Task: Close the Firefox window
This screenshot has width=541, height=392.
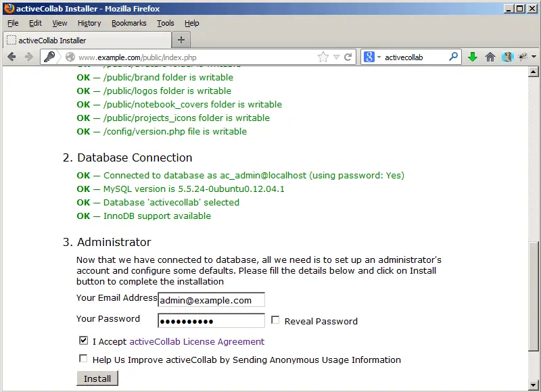Action: (x=532, y=9)
